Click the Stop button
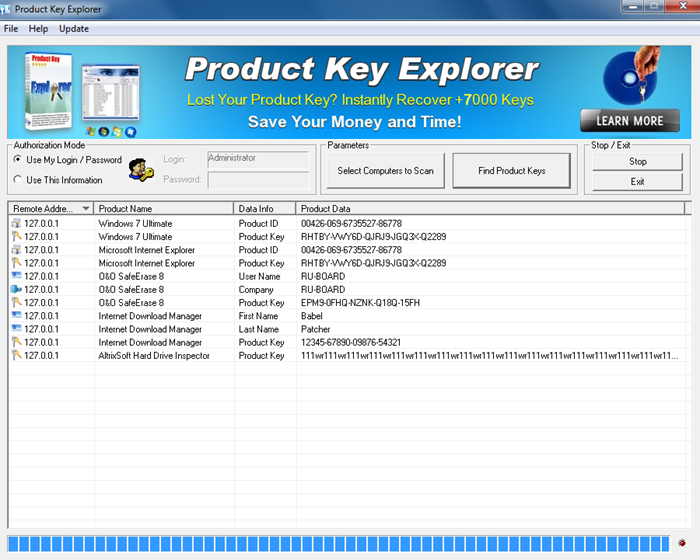 pyautogui.click(x=638, y=162)
